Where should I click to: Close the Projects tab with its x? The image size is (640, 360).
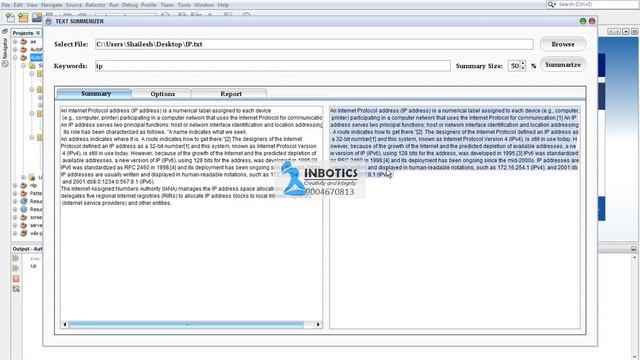coord(38,33)
